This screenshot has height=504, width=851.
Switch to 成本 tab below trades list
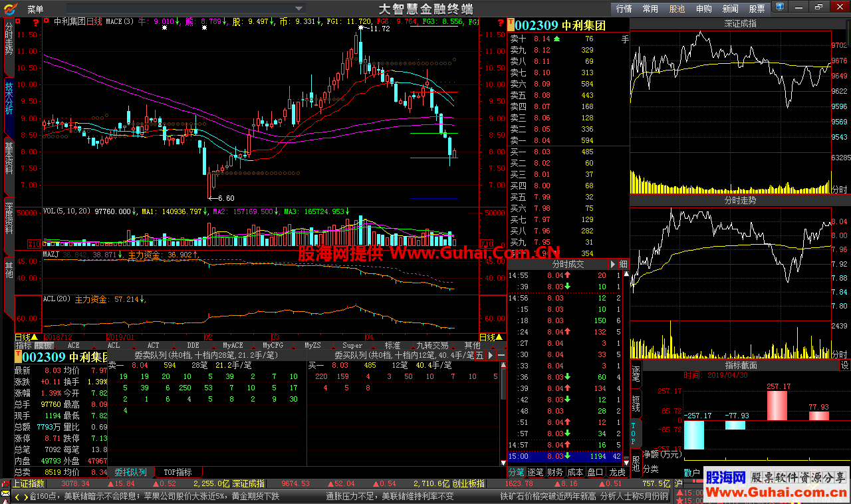[575, 472]
